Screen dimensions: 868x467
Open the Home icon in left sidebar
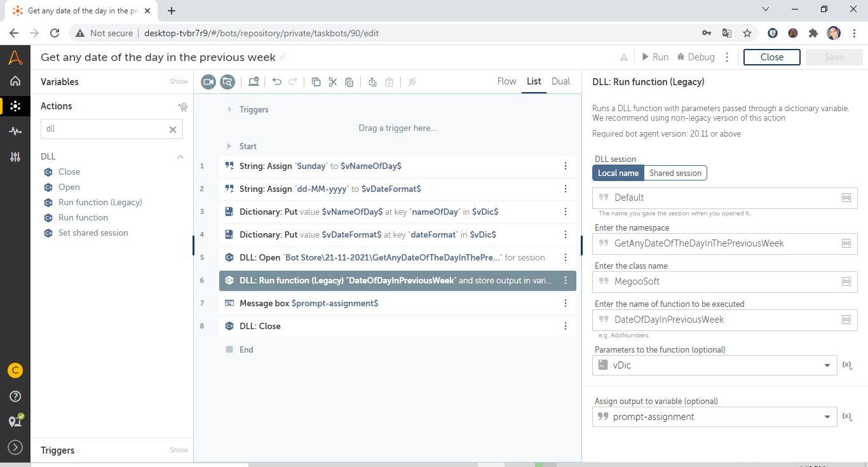[15, 81]
